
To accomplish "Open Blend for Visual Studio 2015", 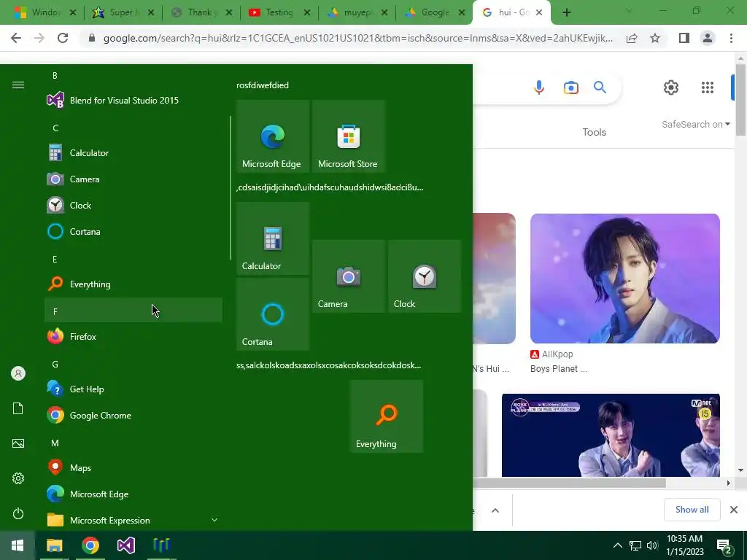I will [133, 101].
